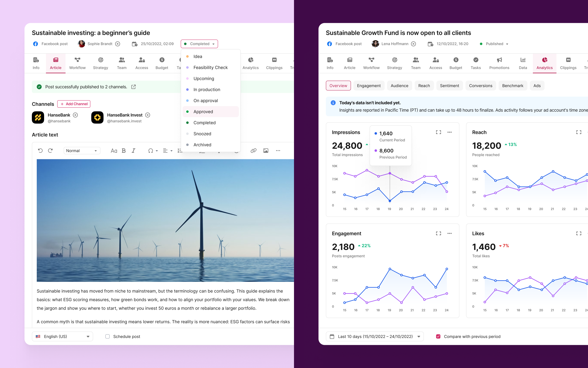The width and height of the screenshot is (588, 368).
Task: Open the Completed status dropdown
Action: pyautogui.click(x=199, y=44)
